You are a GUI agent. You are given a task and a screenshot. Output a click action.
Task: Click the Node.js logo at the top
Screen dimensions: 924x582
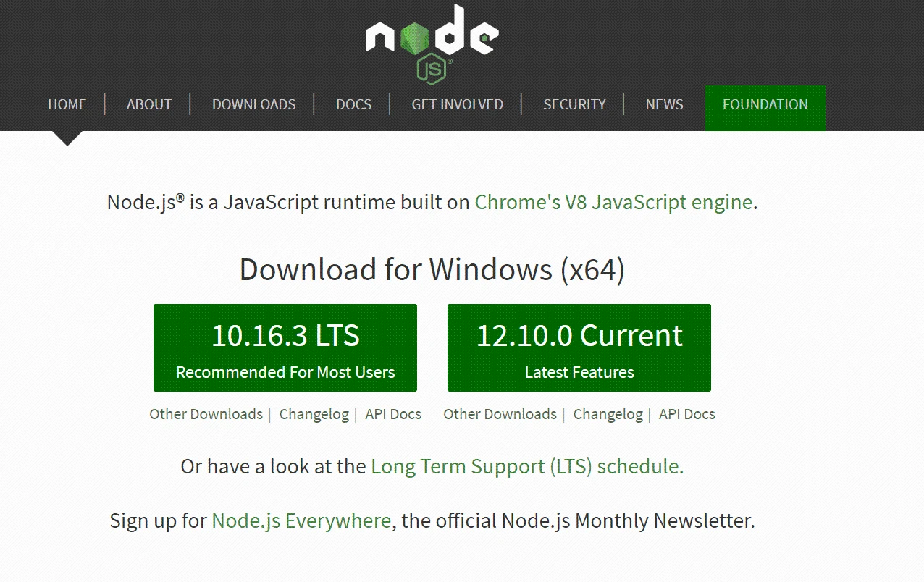432,43
